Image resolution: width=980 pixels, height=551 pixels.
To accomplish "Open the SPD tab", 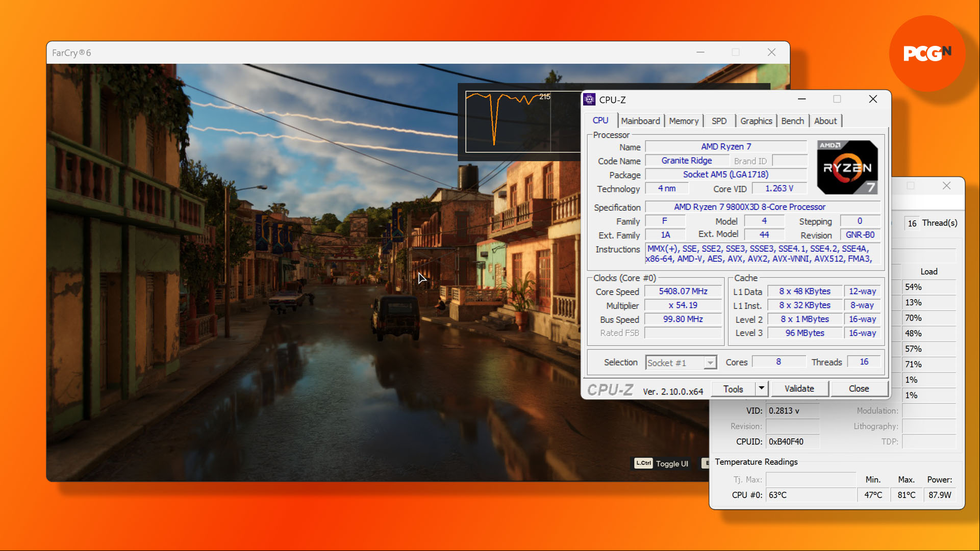I will pos(719,121).
